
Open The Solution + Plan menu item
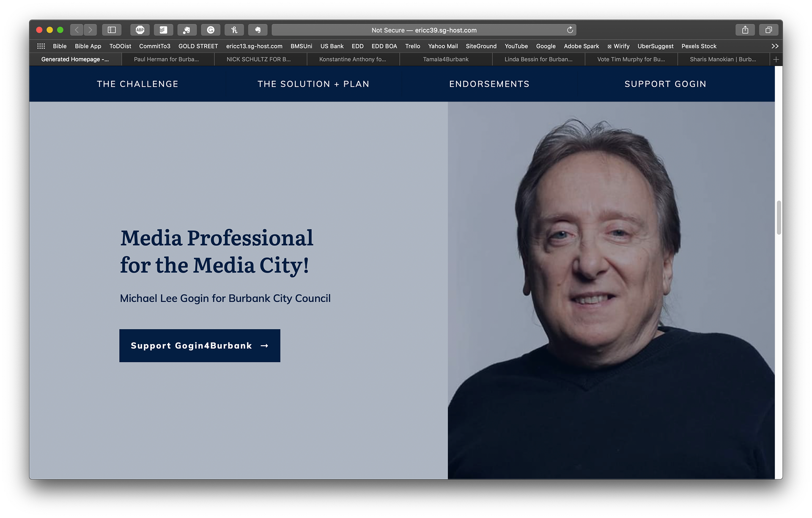coord(313,84)
